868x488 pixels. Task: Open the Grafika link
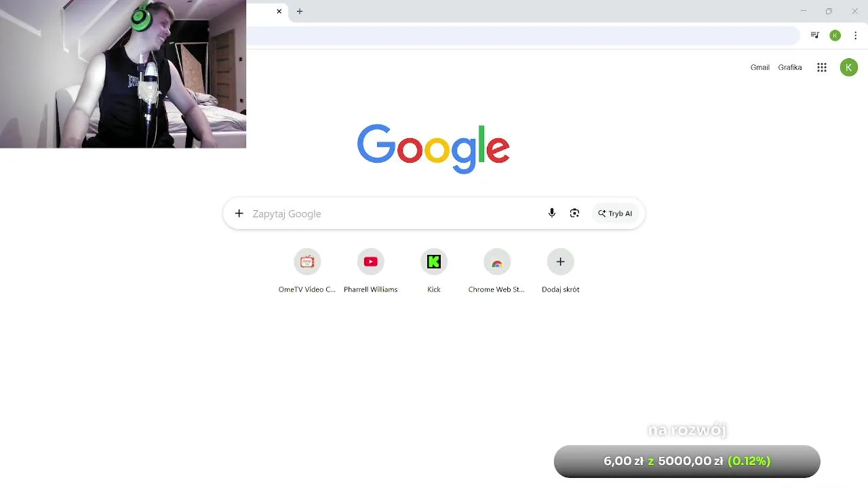790,67
